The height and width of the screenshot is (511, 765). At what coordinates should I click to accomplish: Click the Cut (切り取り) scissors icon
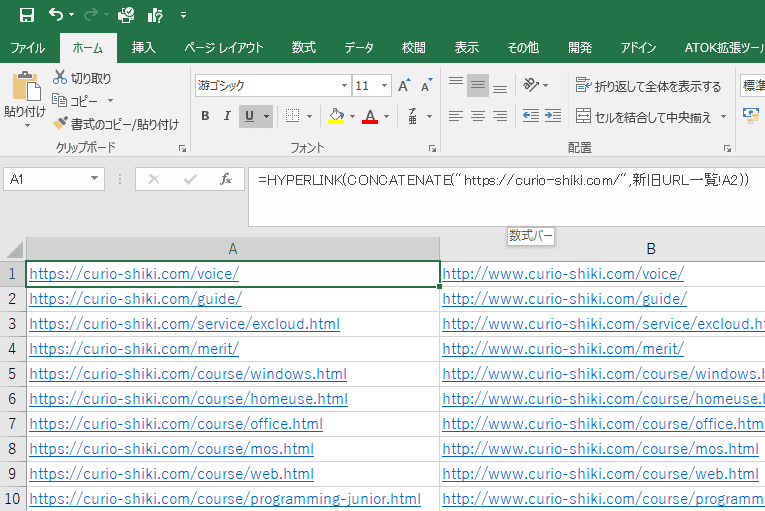pos(61,78)
